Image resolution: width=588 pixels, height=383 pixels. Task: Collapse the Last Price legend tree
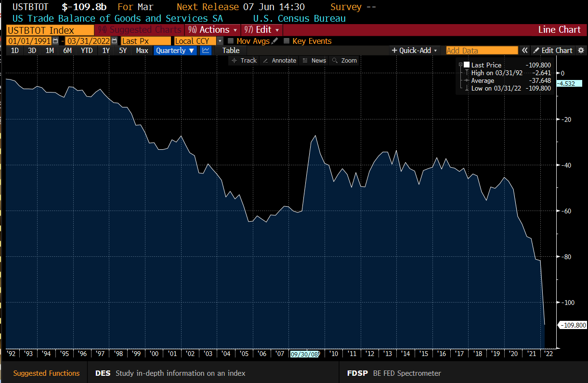460,65
